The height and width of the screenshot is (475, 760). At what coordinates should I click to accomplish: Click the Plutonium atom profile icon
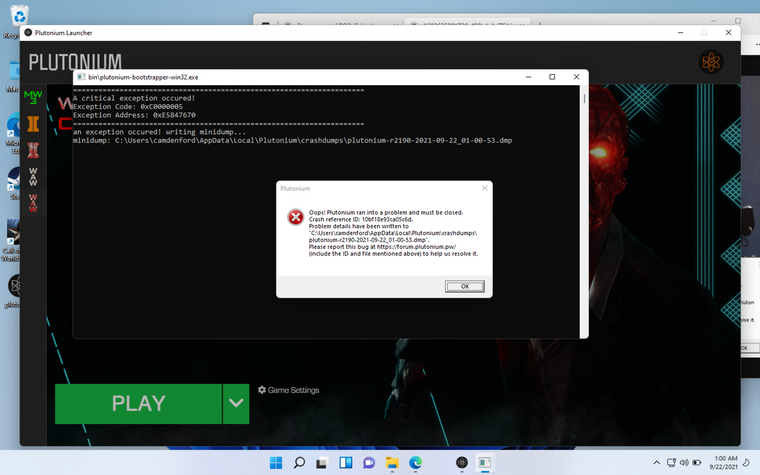(711, 62)
